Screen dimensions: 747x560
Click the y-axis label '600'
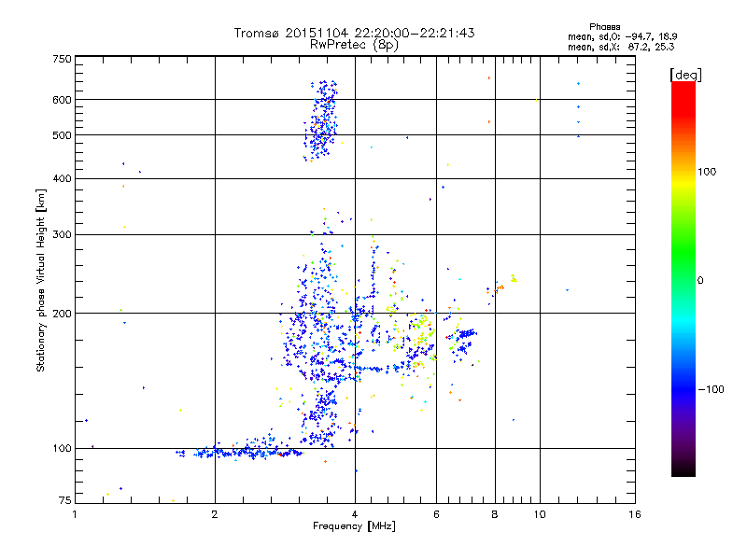[x=62, y=100]
